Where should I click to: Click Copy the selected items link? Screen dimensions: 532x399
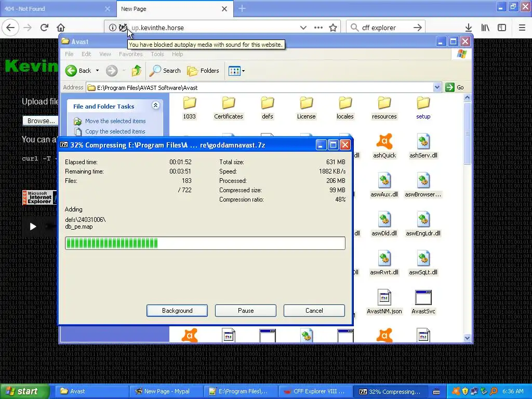[x=115, y=131]
